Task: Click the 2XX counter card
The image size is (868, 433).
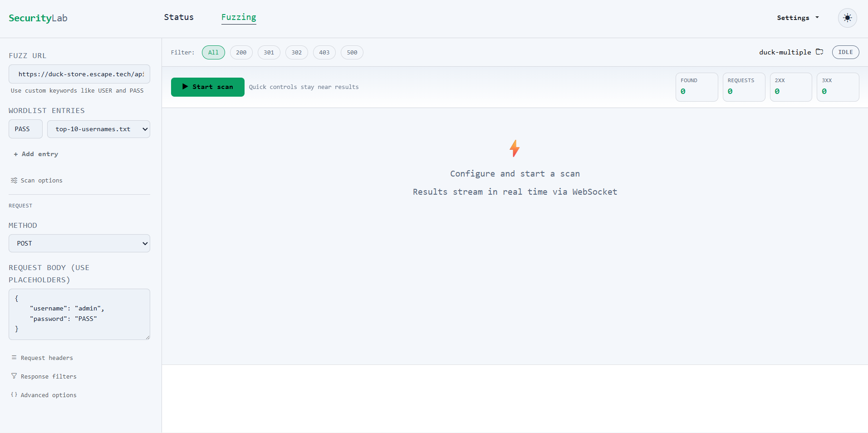Action: pyautogui.click(x=791, y=87)
